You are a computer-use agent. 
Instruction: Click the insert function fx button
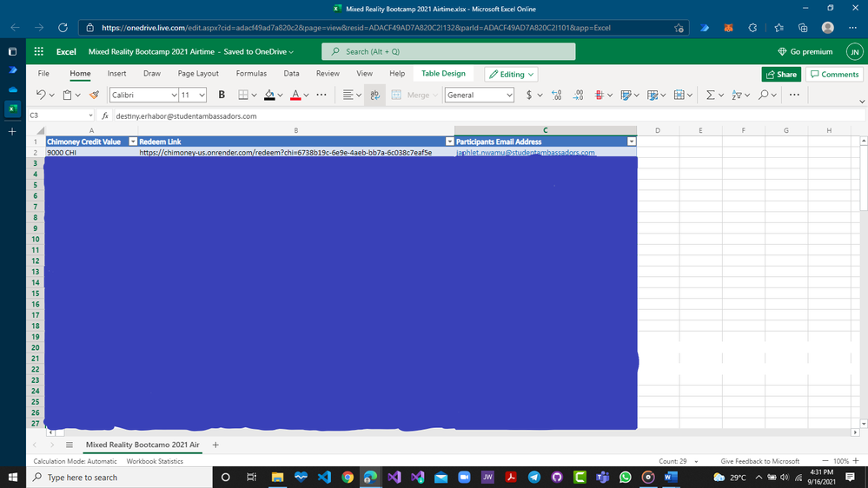tap(104, 115)
